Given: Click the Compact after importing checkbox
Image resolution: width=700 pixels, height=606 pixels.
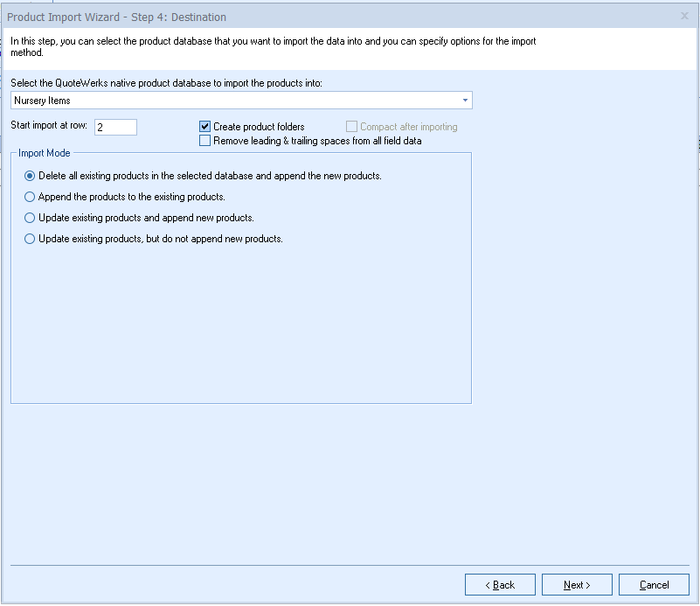Looking at the screenshot, I should click(352, 127).
